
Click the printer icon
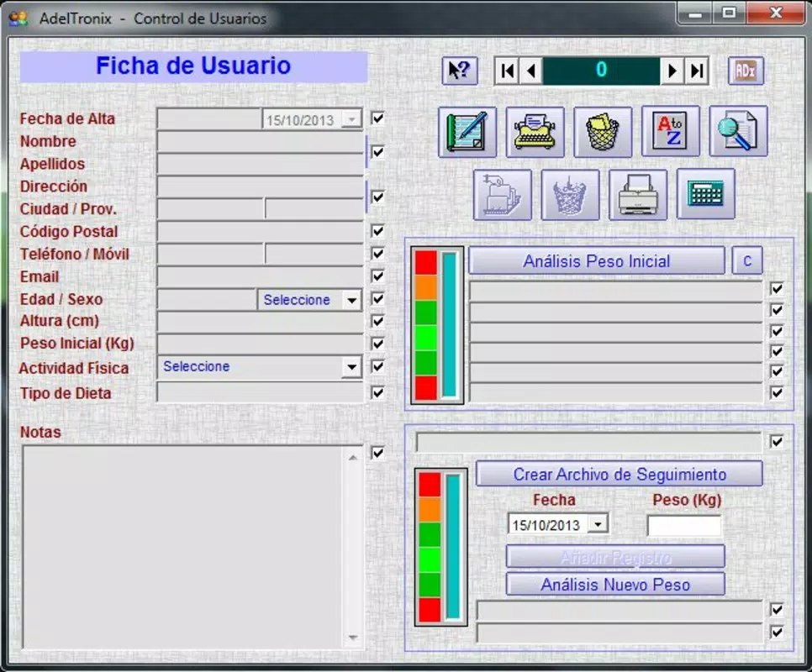(x=638, y=195)
